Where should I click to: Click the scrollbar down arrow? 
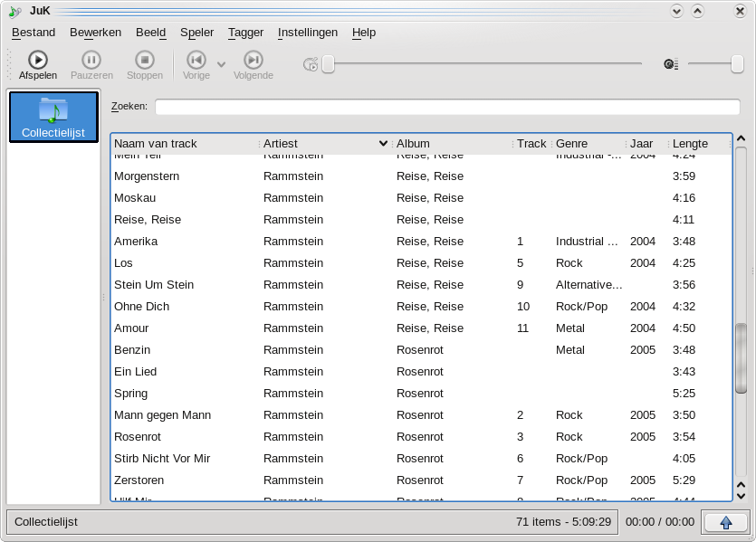[741, 495]
